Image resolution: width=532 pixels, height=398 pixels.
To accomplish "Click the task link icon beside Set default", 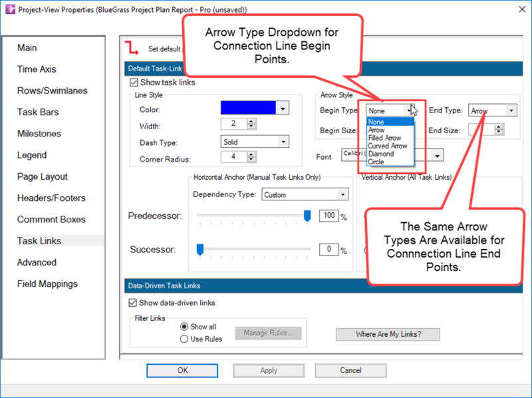I will tap(132, 47).
